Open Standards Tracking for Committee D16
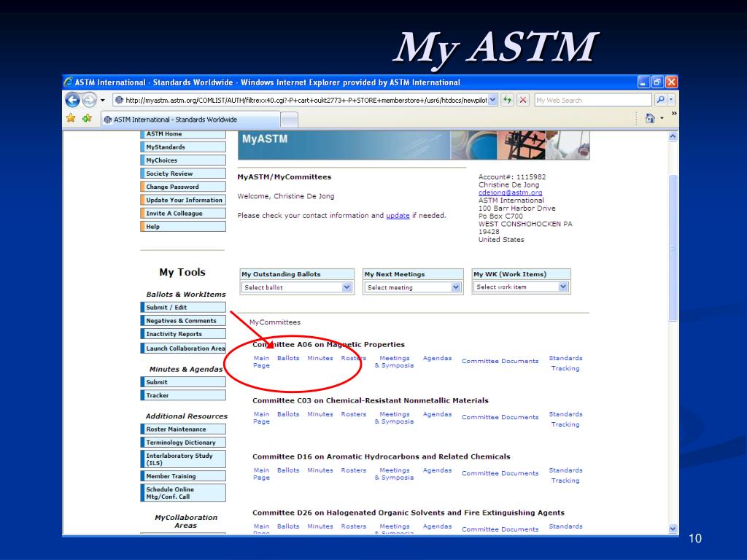This screenshot has width=747, height=560. click(565, 475)
